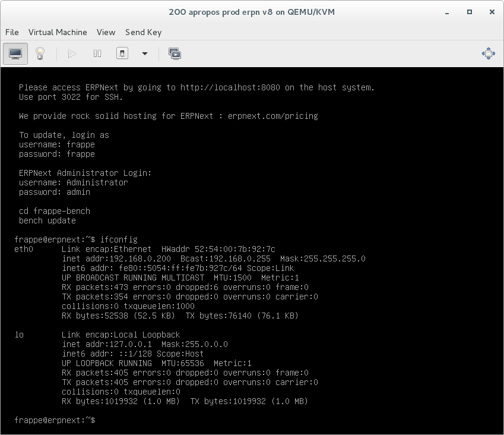Screen dimensions: 504x435
Task: Click inet addr:192.168.0.200
Action: tap(116, 259)
